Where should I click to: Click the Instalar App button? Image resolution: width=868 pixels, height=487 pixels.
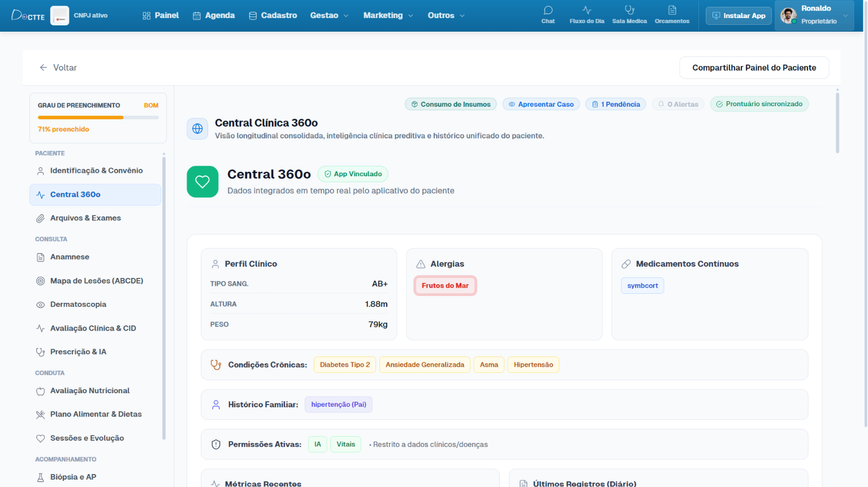[739, 16]
